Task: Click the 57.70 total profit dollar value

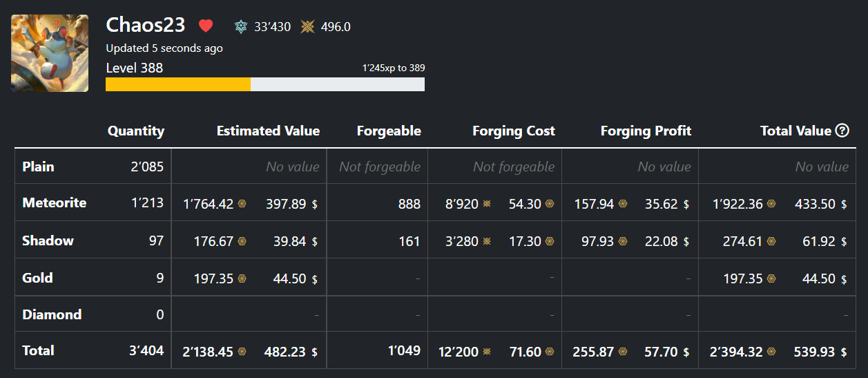Action: coord(662,352)
